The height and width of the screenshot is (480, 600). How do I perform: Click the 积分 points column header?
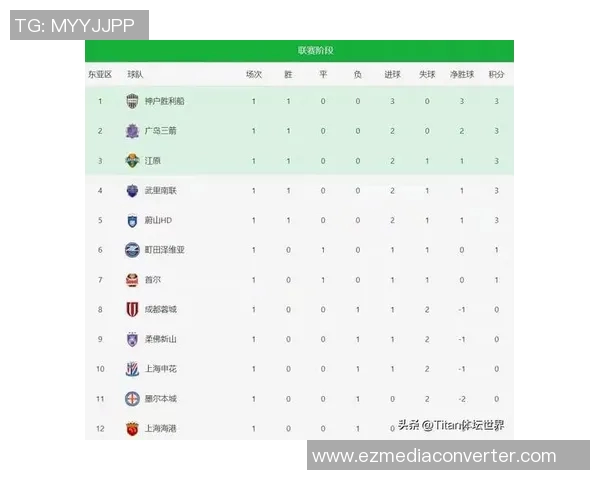496,75
